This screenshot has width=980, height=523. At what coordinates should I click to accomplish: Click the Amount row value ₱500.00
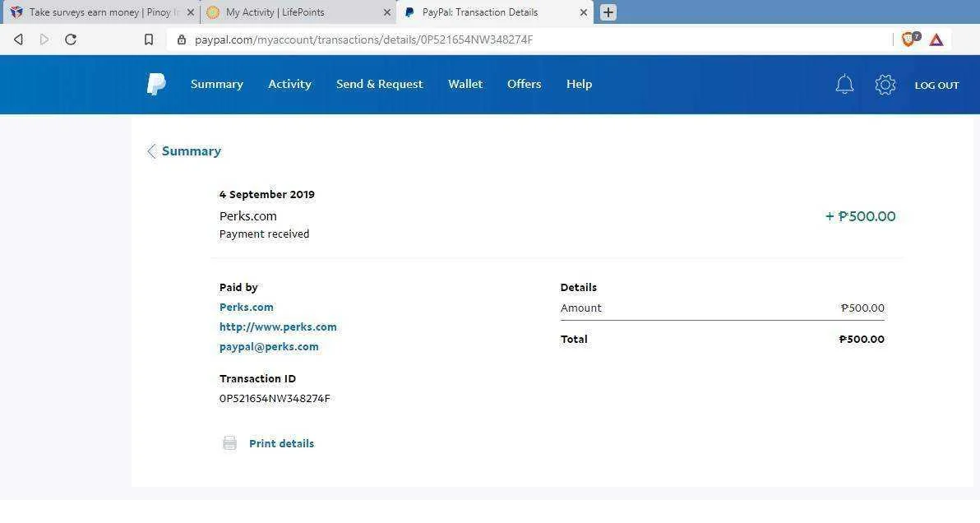tap(862, 308)
